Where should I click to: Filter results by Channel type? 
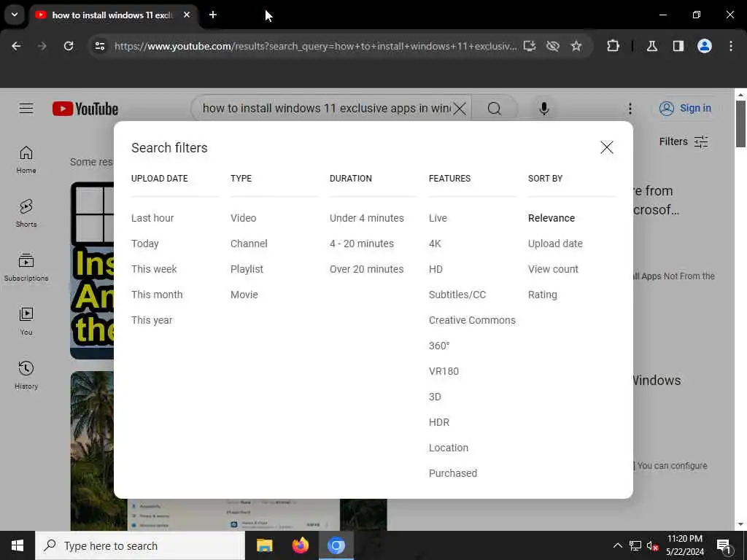[x=249, y=244]
